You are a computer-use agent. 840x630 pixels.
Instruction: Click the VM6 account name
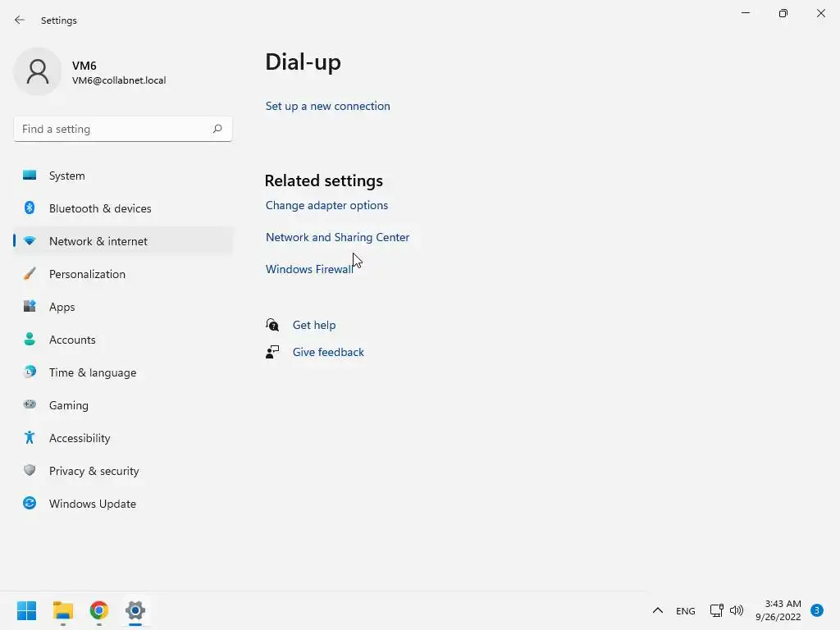(x=84, y=66)
